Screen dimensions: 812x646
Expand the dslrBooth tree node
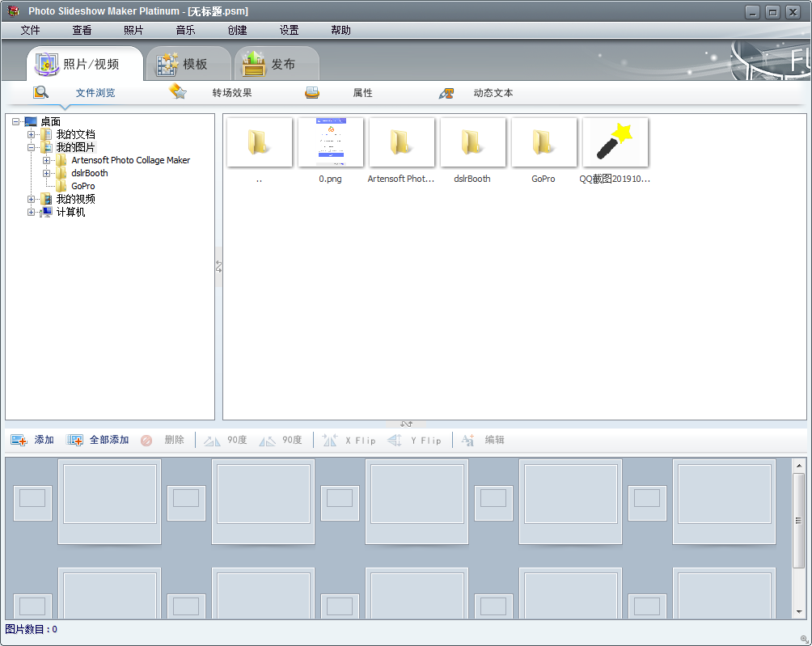(47, 173)
